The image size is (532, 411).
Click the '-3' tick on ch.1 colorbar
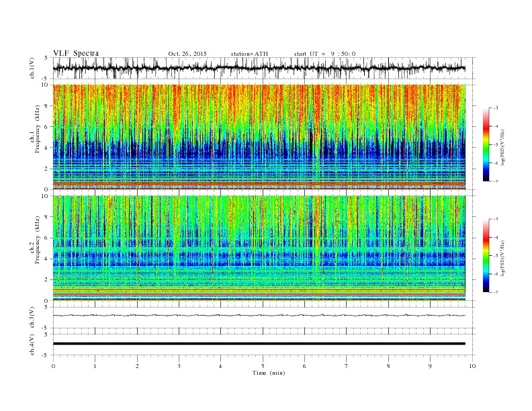pyautogui.click(x=496, y=108)
